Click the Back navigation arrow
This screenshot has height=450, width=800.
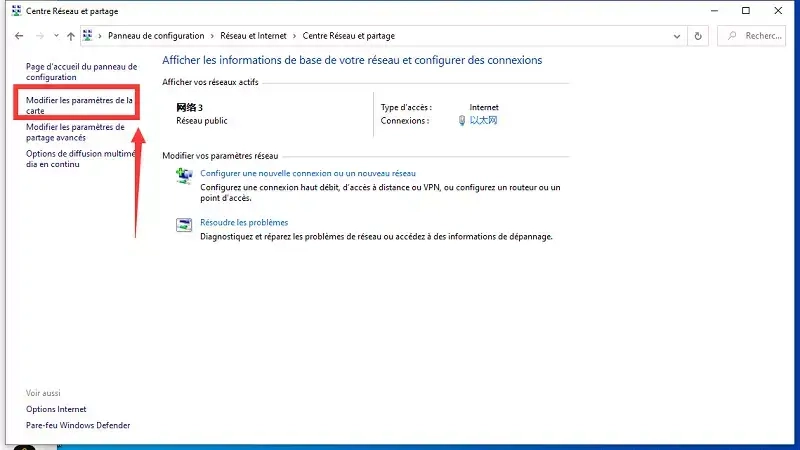pyautogui.click(x=19, y=36)
